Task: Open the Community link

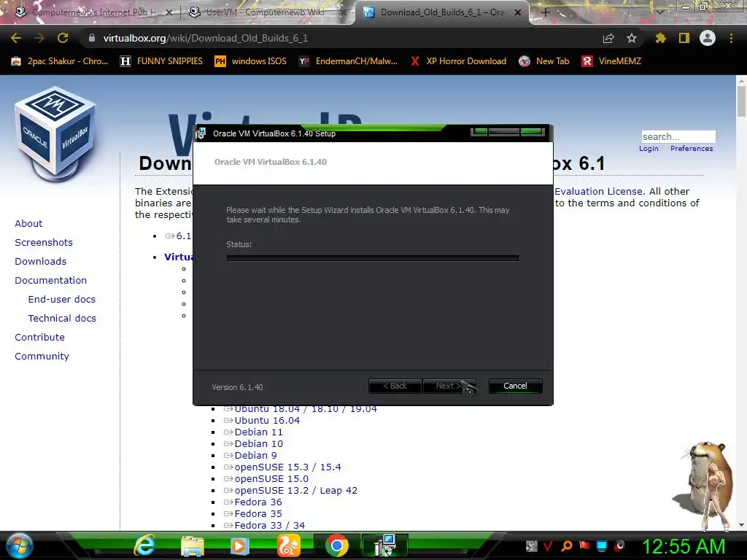Action: click(42, 356)
